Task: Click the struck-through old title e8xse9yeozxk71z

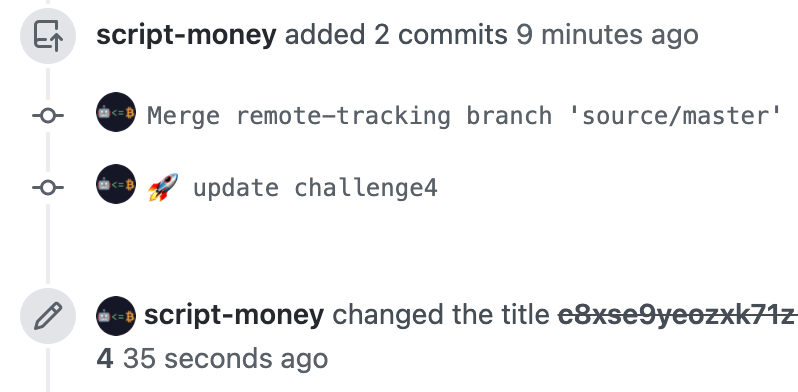Action: [678, 316]
